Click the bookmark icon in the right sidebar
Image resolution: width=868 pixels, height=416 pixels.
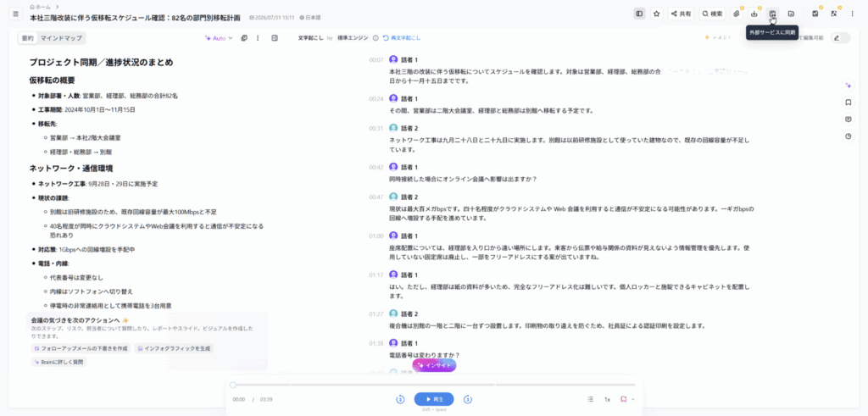click(848, 103)
